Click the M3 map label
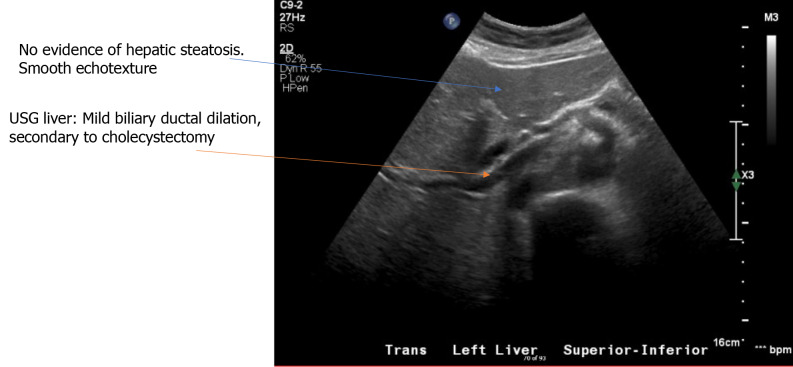 point(771,18)
